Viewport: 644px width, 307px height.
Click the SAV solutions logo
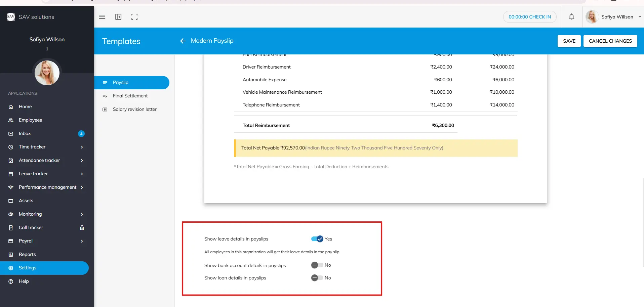[x=11, y=17]
